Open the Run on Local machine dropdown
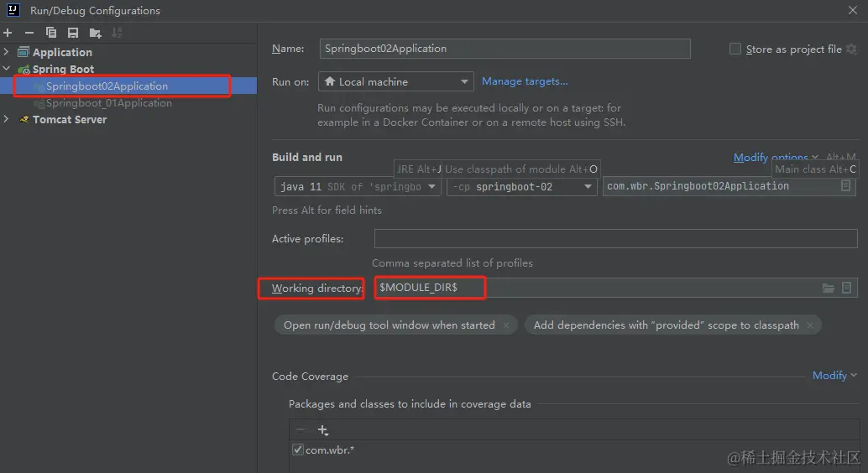 tap(395, 82)
